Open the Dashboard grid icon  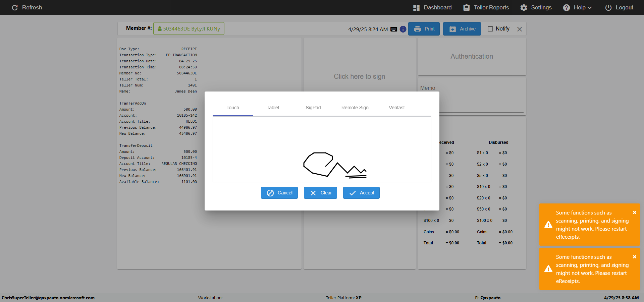(416, 7)
